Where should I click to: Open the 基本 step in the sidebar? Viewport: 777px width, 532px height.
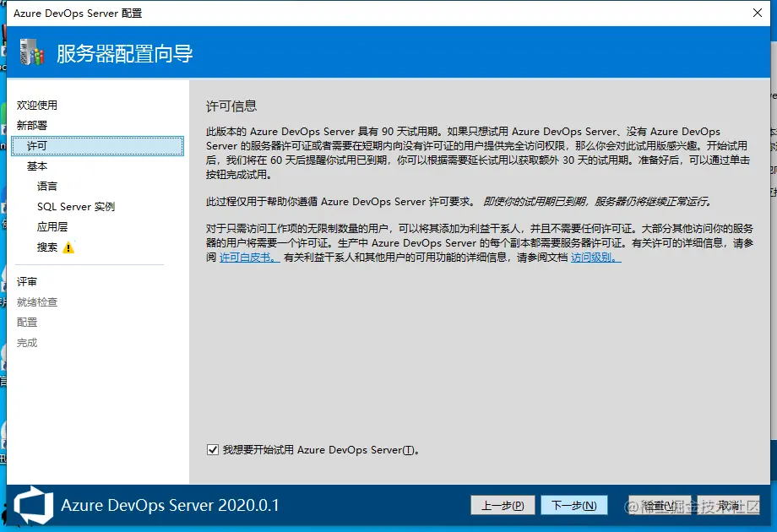click(x=37, y=166)
